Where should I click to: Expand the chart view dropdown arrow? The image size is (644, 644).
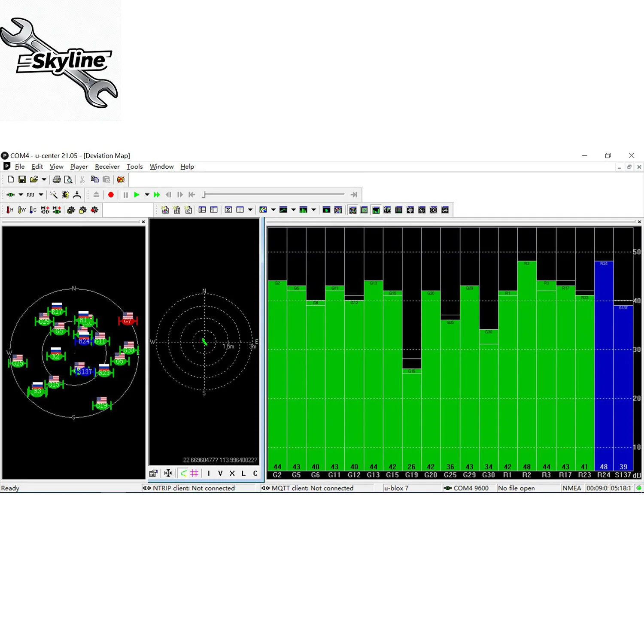click(x=294, y=210)
